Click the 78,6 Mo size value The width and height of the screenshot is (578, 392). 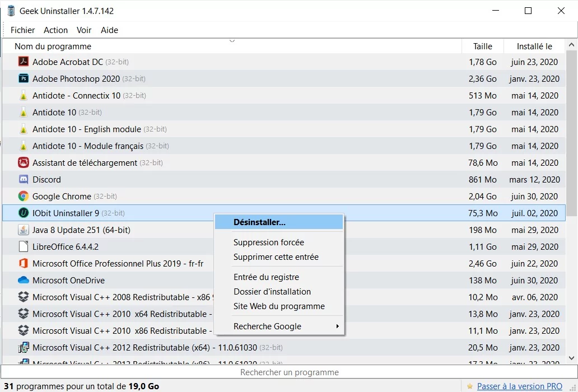click(483, 163)
